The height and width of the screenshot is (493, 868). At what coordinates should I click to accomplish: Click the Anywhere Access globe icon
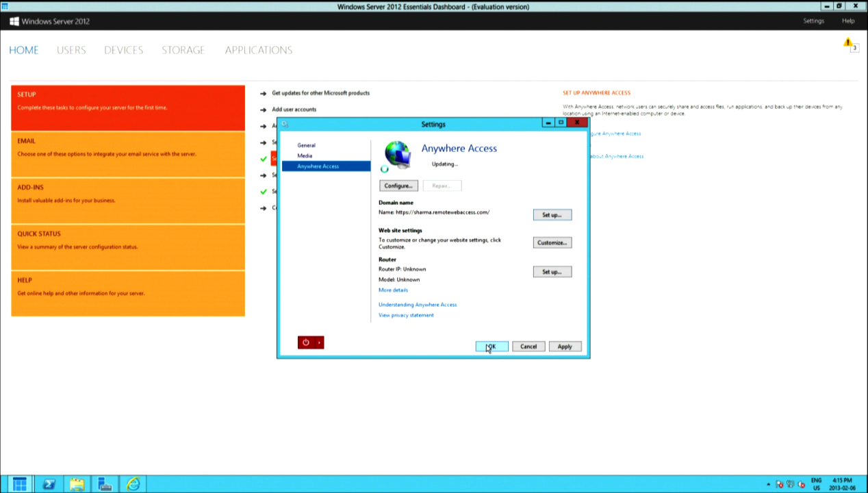[x=397, y=155]
